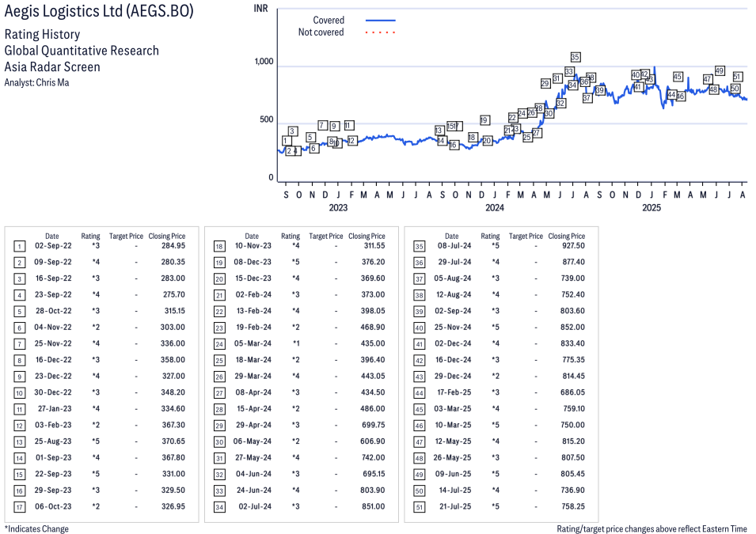Click the Analyst: Chris Ma text

tap(36, 82)
